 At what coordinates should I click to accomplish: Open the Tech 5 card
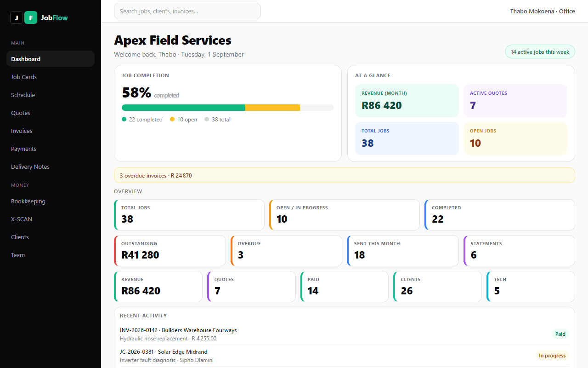click(x=531, y=287)
